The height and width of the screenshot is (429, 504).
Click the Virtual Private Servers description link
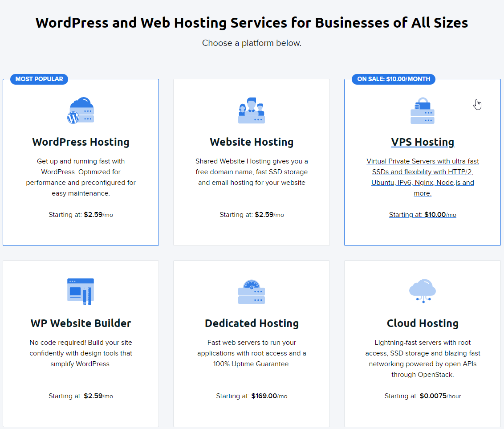(423, 177)
